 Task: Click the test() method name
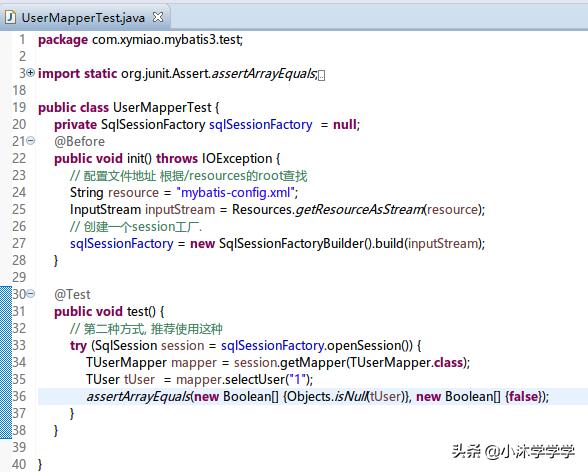[x=141, y=312]
